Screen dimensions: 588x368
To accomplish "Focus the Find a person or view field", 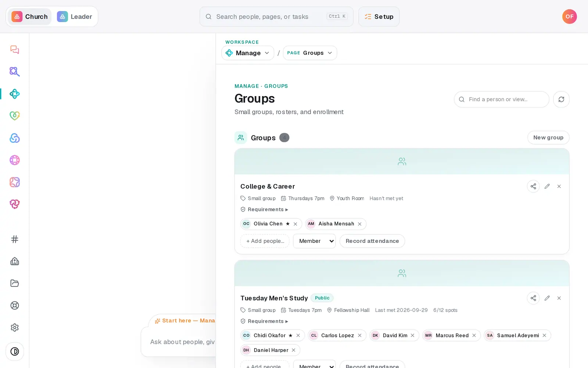I will coord(502,99).
